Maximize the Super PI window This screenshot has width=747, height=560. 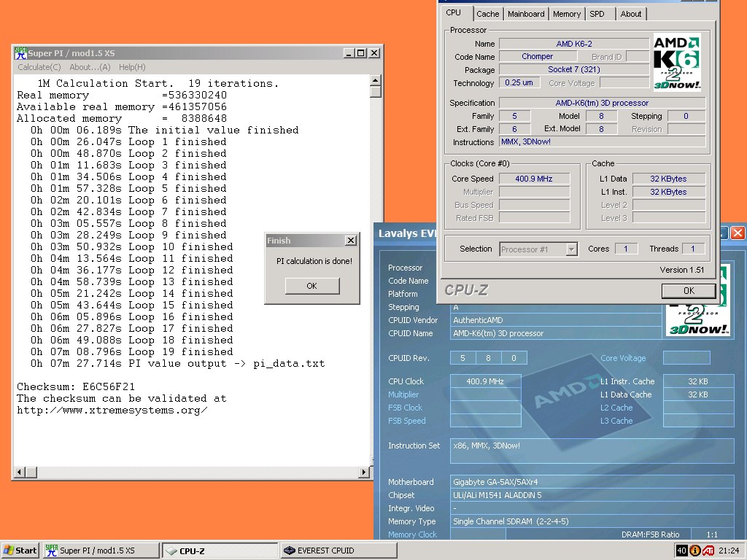pyautogui.click(x=361, y=52)
